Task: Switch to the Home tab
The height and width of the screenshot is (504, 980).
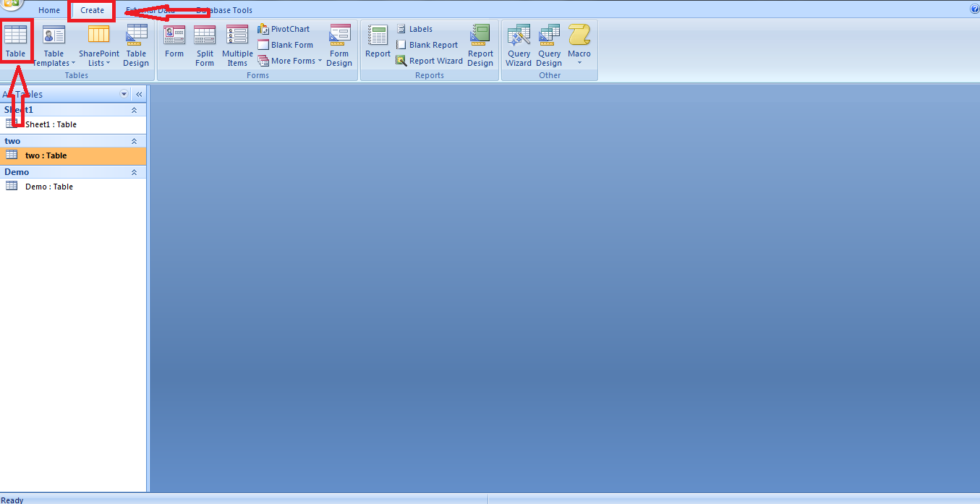Action: coord(49,10)
